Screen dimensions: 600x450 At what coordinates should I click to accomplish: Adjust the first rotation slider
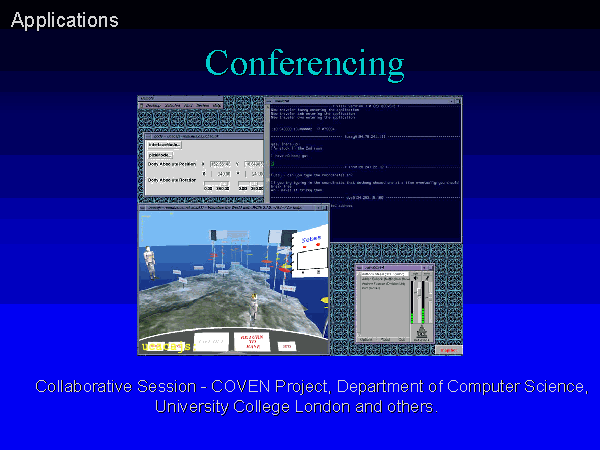click(217, 184)
